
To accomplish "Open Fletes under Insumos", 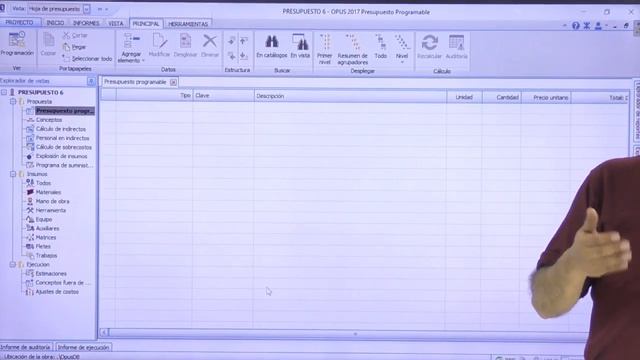I will pos(43,246).
